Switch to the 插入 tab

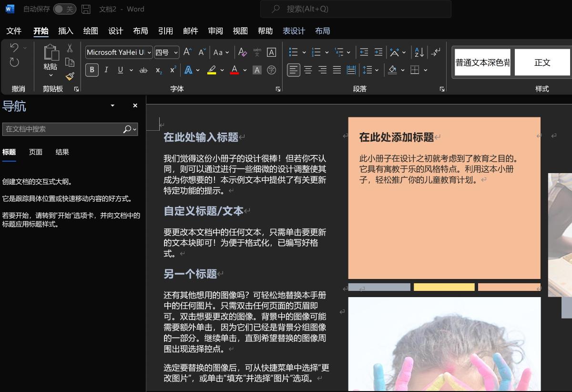66,31
